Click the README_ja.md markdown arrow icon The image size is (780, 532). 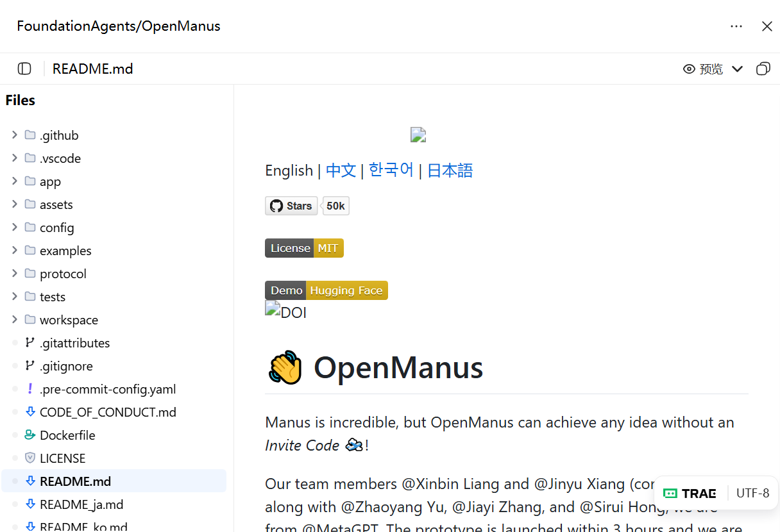coord(30,504)
